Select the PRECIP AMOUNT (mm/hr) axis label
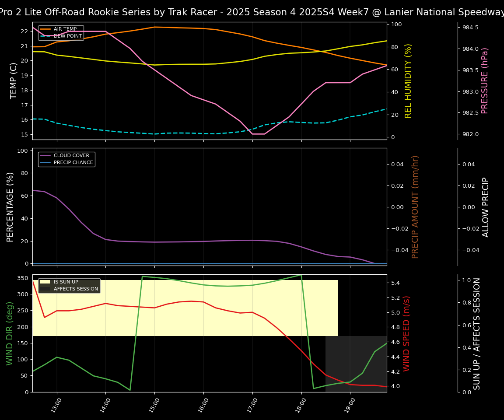 pos(415,206)
